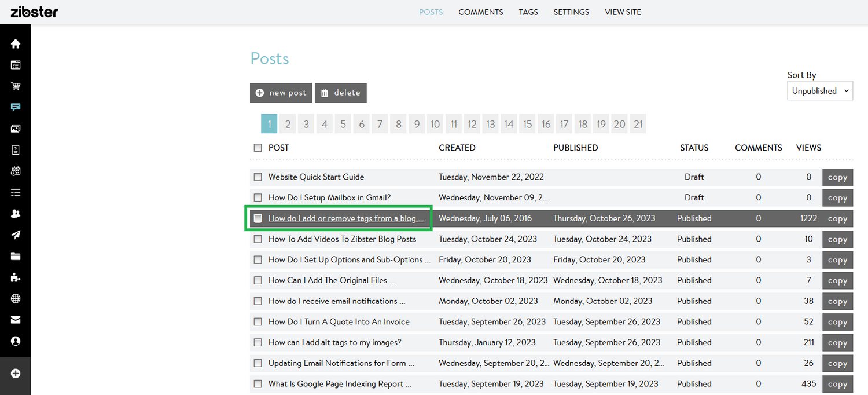Copy the How can I add alt tags post
This screenshot has width=868, height=395.
[x=837, y=342]
